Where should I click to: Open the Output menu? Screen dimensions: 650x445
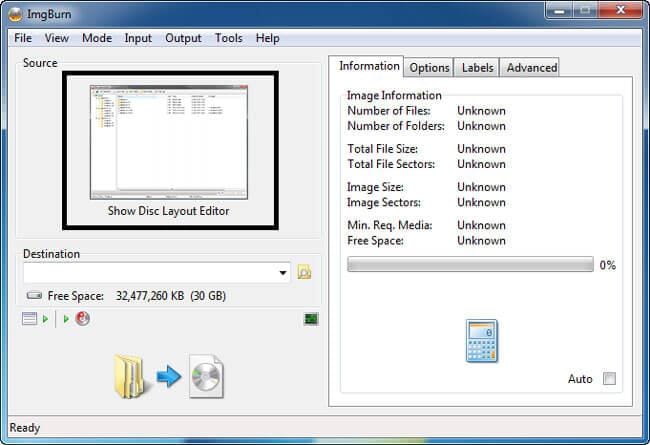(x=183, y=38)
